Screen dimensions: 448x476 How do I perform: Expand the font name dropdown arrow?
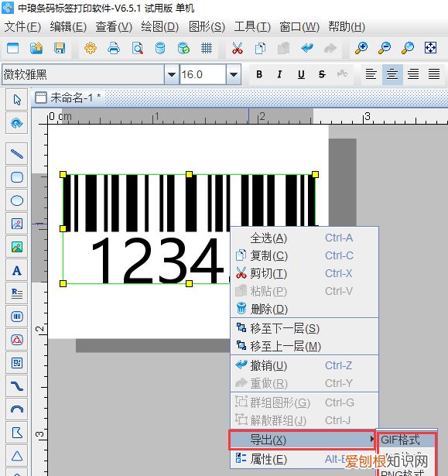click(x=172, y=74)
